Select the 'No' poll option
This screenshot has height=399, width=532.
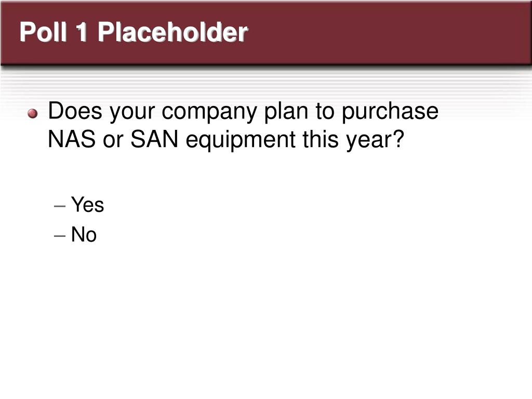pyautogui.click(x=84, y=234)
